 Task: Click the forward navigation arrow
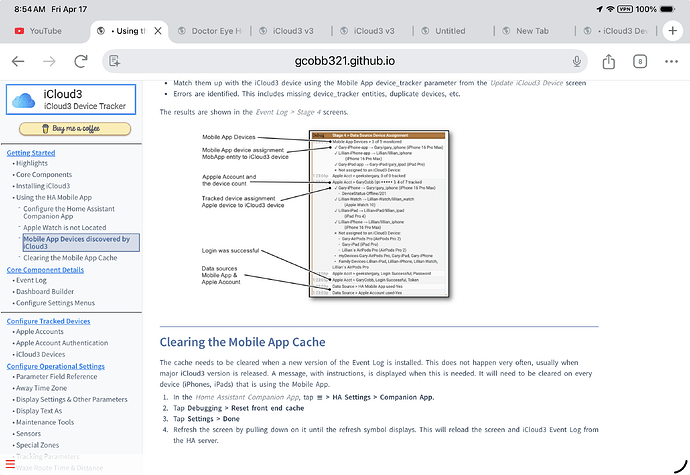[x=49, y=61]
